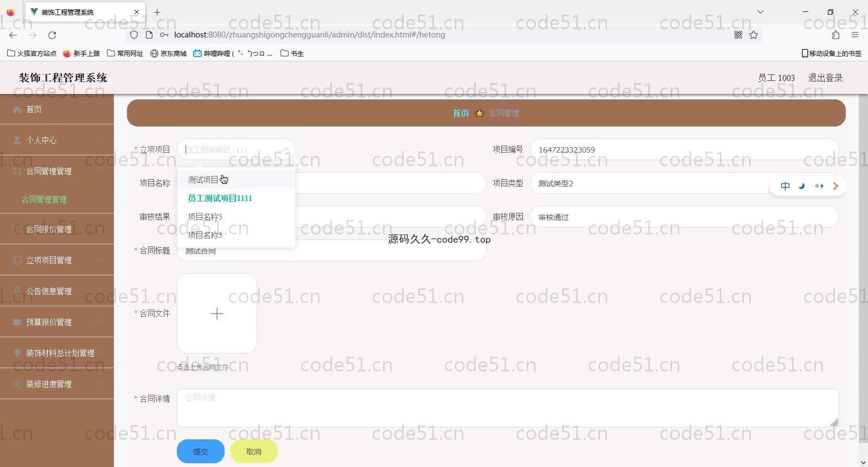Click the browser back arrow
This screenshot has height=467, width=868.
point(13,35)
